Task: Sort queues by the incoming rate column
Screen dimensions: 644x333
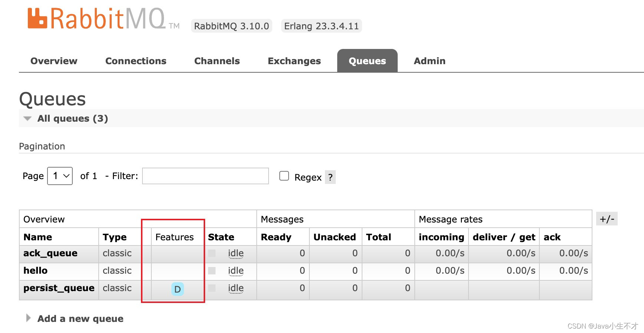Action: [441, 237]
